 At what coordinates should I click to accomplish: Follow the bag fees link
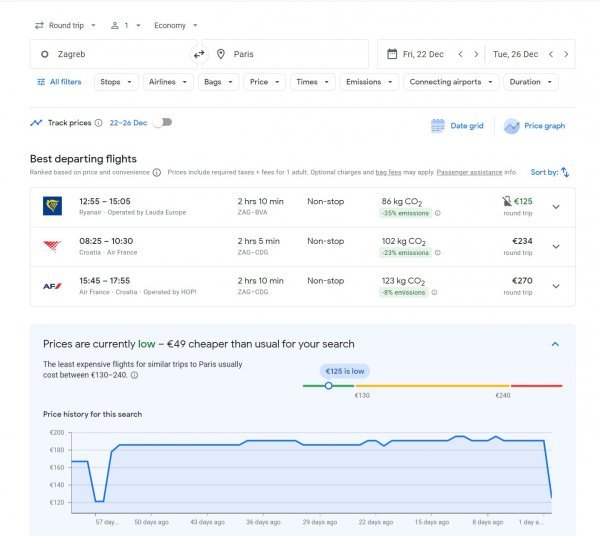click(388, 173)
